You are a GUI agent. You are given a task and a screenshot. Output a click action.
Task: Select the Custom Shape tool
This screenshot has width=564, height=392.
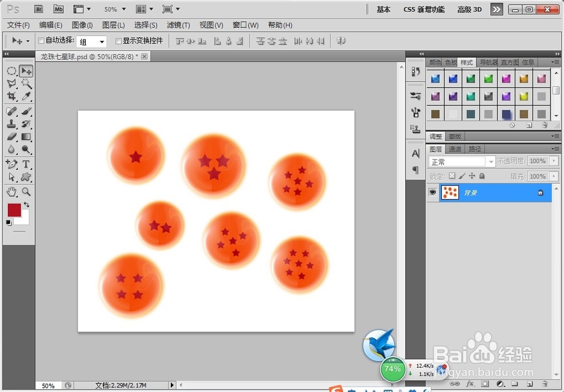click(x=26, y=177)
